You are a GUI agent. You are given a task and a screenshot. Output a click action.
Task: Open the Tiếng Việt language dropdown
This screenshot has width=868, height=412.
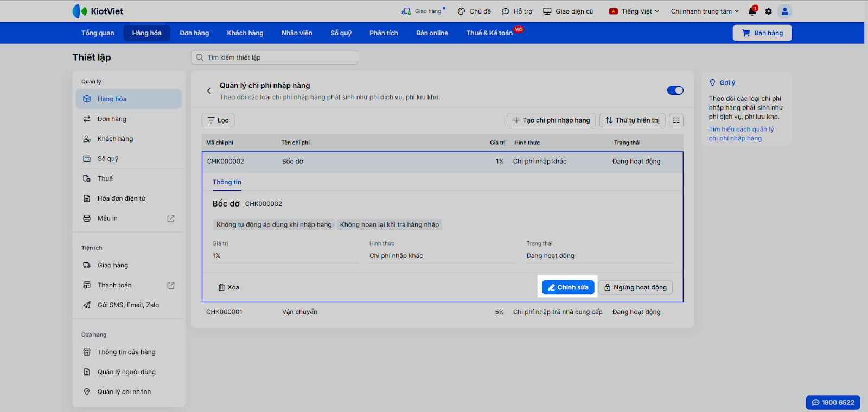pos(634,11)
